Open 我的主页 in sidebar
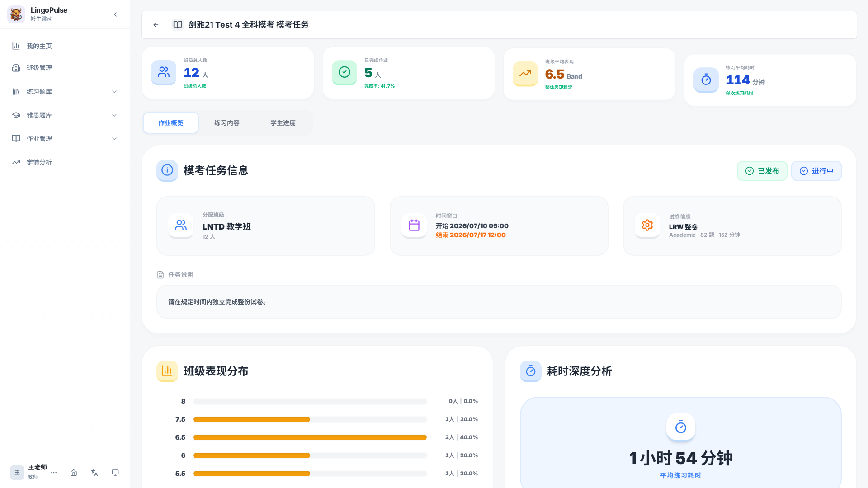This screenshot has height=488, width=868. tap(65, 46)
